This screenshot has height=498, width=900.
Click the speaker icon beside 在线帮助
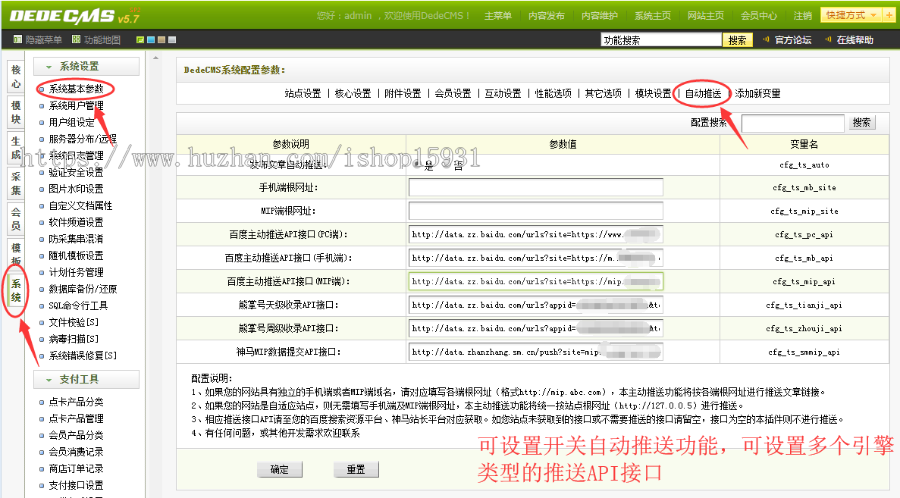click(x=828, y=40)
